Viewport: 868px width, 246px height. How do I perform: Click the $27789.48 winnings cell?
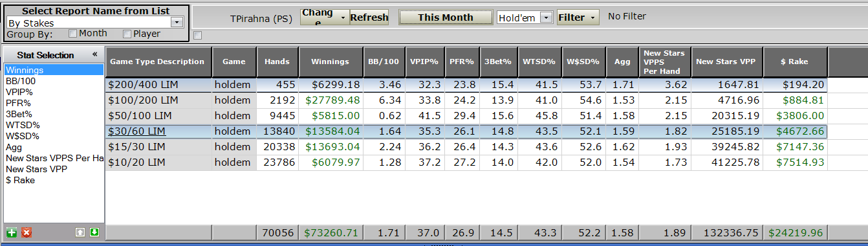tap(330, 100)
